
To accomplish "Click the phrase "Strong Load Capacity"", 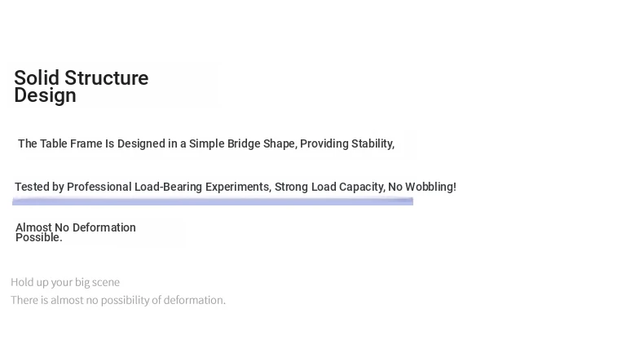I will tap(329, 187).
